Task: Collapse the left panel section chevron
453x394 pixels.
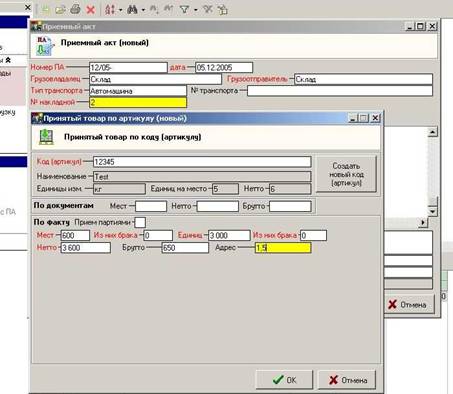Action: click(8, 60)
